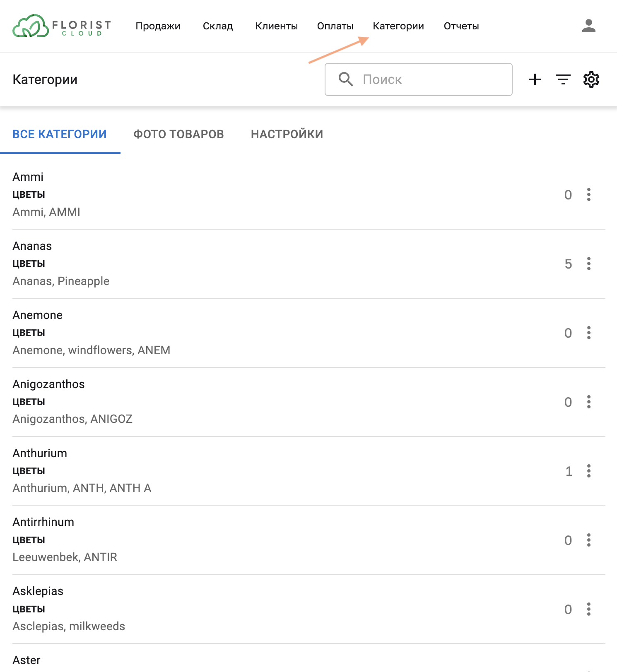Open the Asklepias category entry
Image resolution: width=617 pixels, height=672 pixels.
(x=38, y=591)
